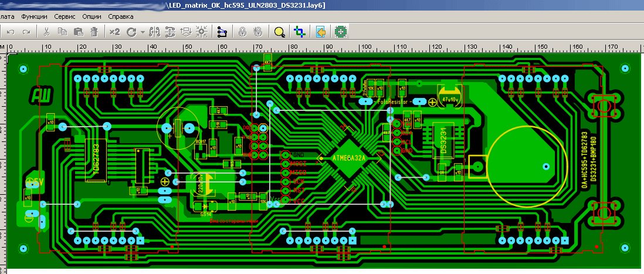
Task: Open the Функции menu
Action: coord(34,17)
